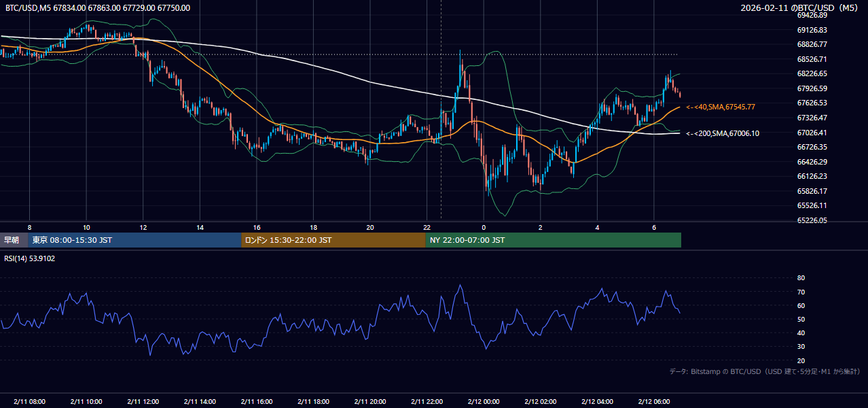This screenshot has height=408, width=868.
Task: Click the RSI scale value 70
Action: (801, 292)
